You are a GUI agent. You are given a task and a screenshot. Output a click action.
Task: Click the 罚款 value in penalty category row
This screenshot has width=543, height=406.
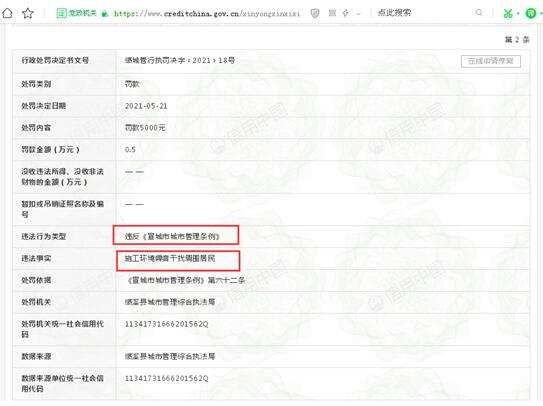(132, 84)
